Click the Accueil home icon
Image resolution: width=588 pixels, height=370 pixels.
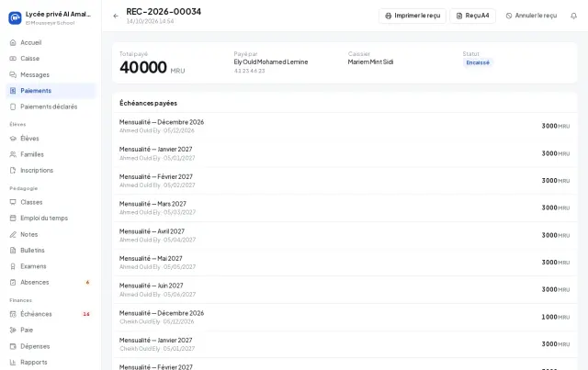click(13, 43)
